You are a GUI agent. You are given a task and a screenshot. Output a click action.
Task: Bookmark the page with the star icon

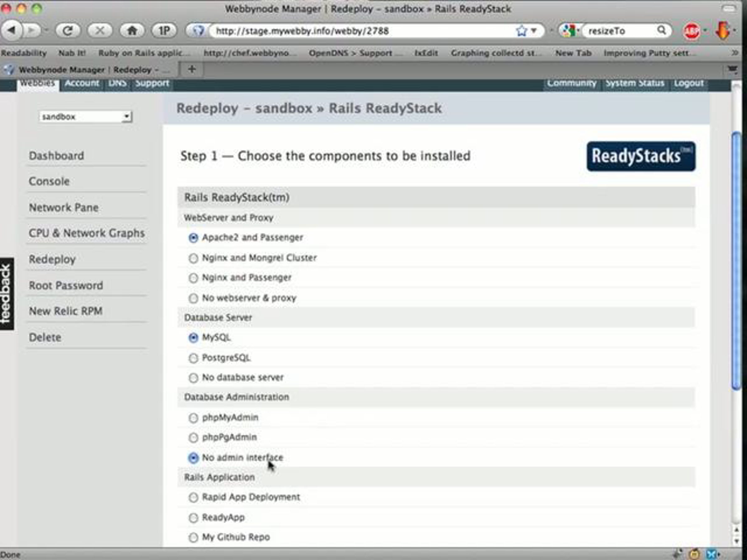[x=521, y=31]
